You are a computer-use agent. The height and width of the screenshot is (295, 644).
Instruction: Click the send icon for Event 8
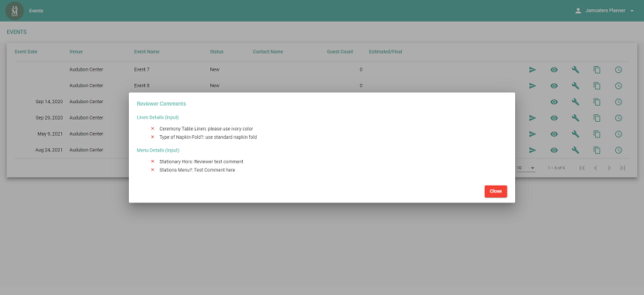[x=533, y=86]
